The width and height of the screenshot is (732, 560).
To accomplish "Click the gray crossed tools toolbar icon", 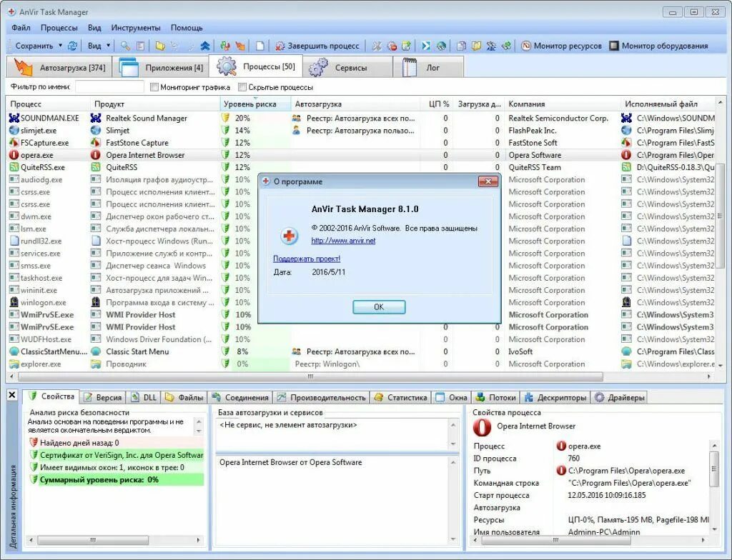I will coord(376,46).
